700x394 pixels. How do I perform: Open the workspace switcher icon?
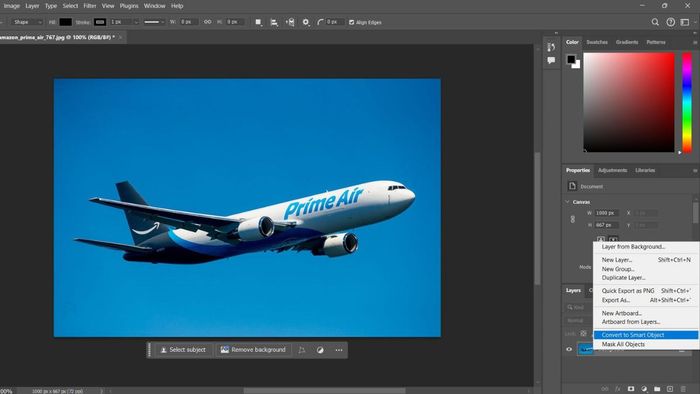(685, 22)
